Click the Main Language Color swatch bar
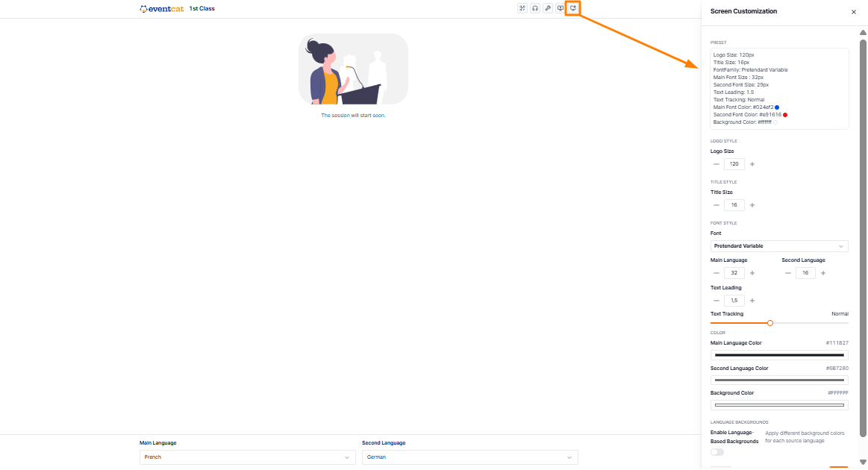 point(779,355)
